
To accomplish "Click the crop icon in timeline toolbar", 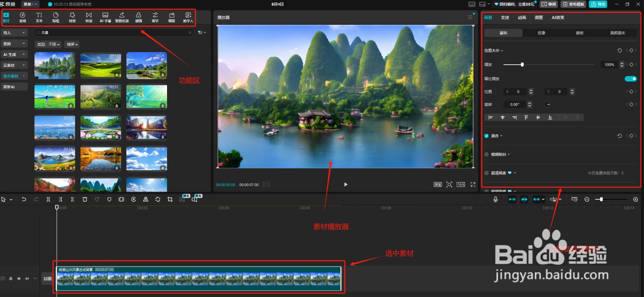I will [x=170, y=199].
